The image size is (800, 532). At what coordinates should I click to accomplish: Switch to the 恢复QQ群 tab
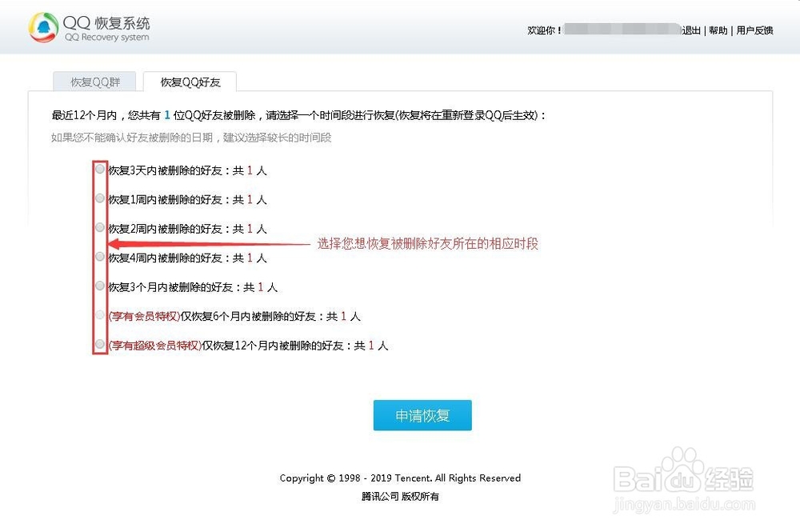pos(94,80)
